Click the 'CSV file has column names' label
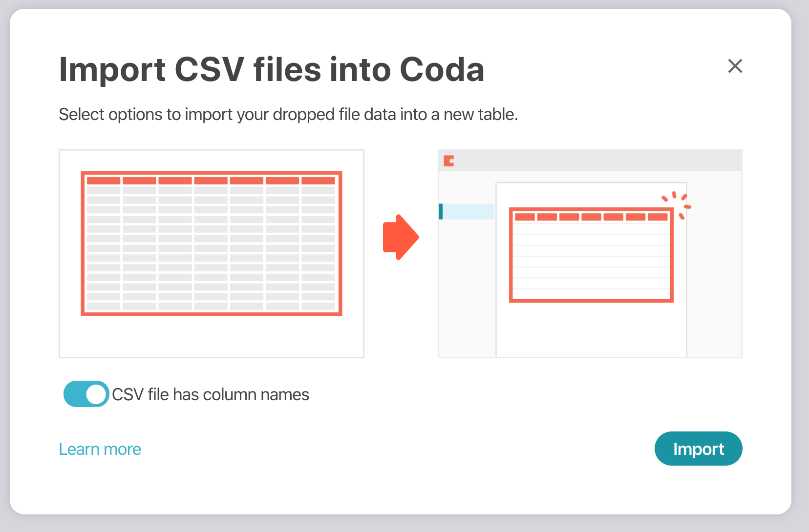The width and height of the screenshot is (809, 532). pyautogui.click(x=211, y=394)
